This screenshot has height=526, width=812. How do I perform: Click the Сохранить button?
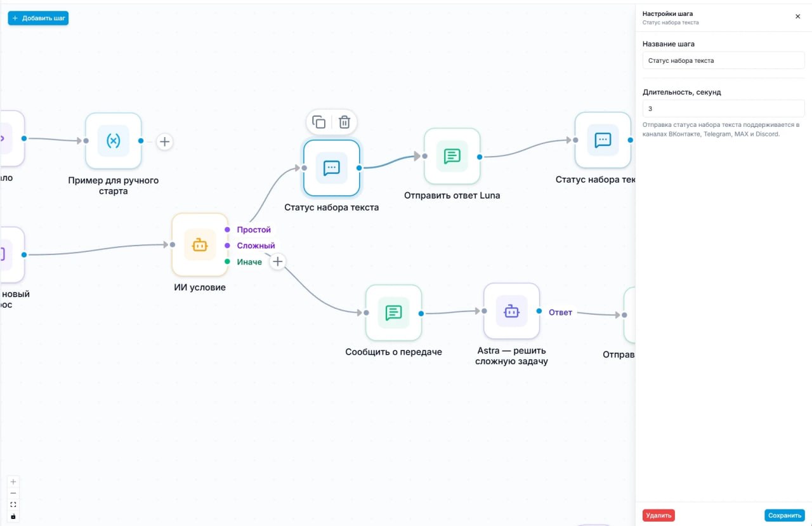click(x=785, y=515)
